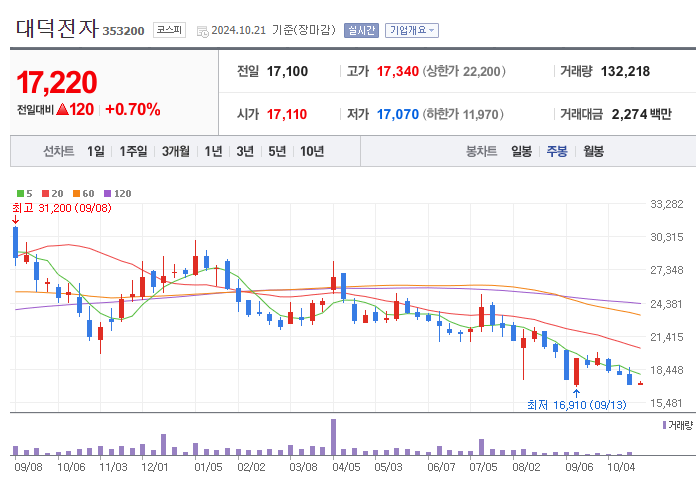Switch to 주봉 candle chart
This screenshot has width=696, height=480.
click(x=557, y=151)
